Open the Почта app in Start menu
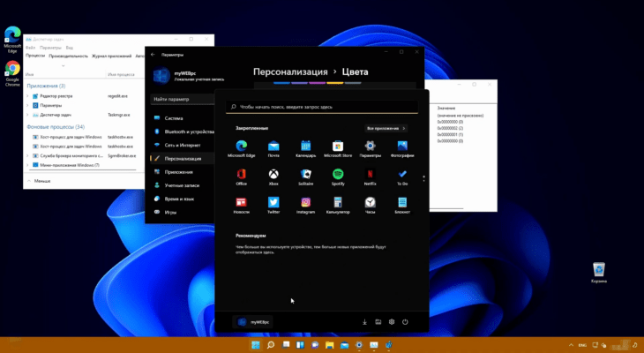 pos(273,149)
